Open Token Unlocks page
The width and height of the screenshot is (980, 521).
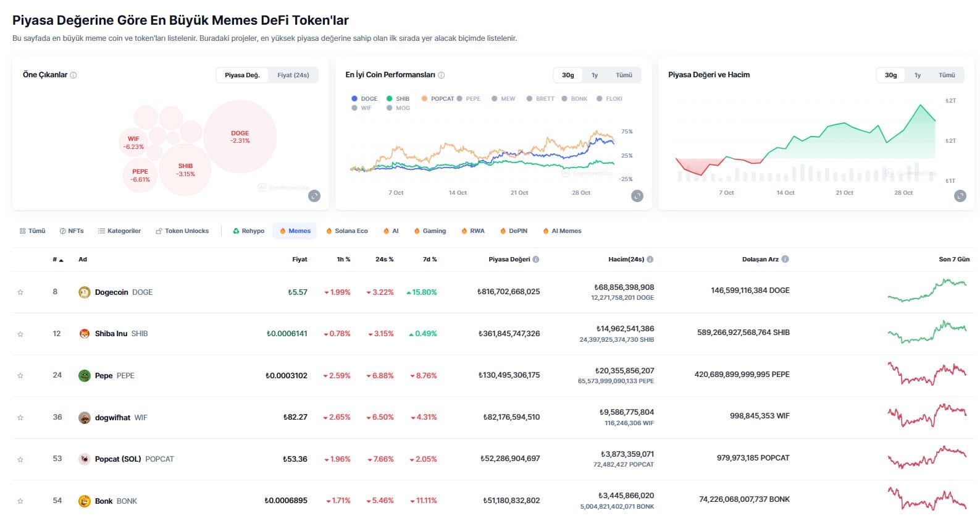(x=182, y=231)
